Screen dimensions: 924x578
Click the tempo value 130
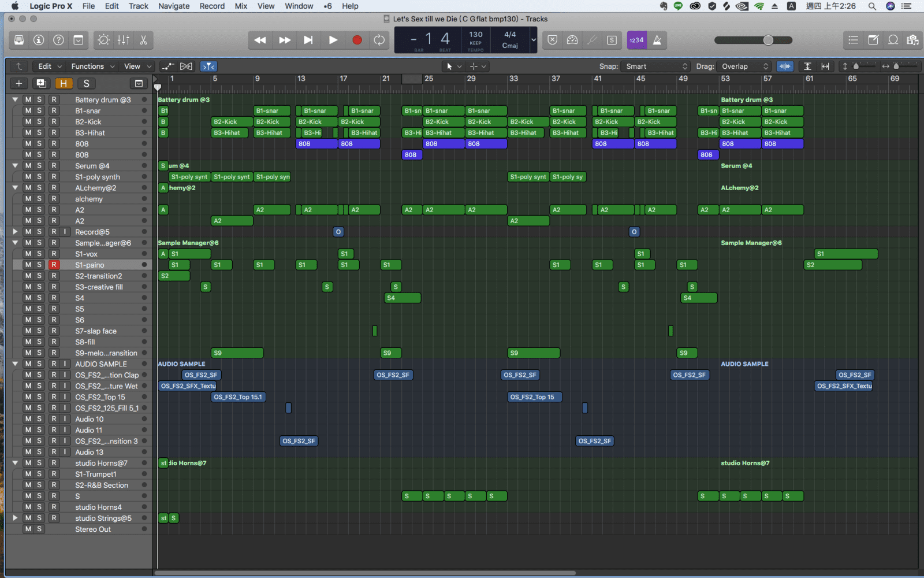click(476, 35)
